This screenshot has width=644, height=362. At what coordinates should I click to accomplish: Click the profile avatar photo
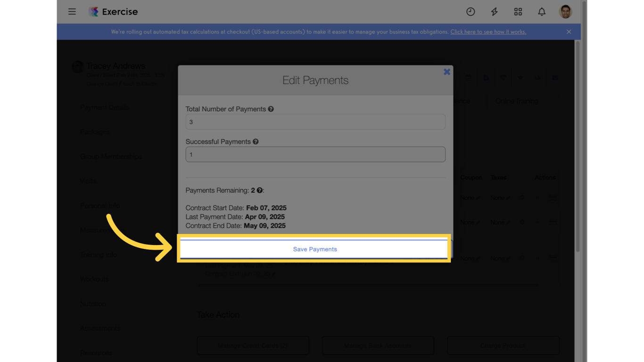click(565, 12)
